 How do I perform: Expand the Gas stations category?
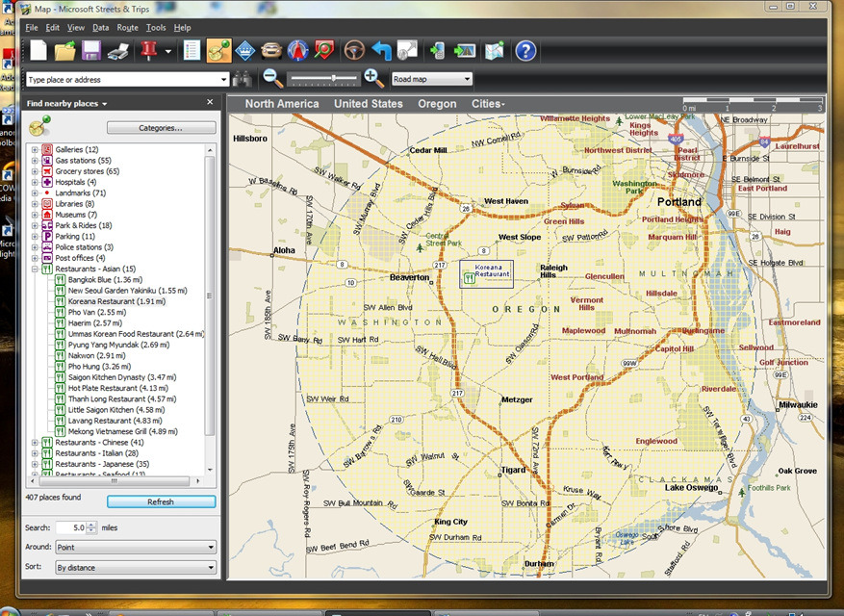pyautogui.click(x=35, y=161)
